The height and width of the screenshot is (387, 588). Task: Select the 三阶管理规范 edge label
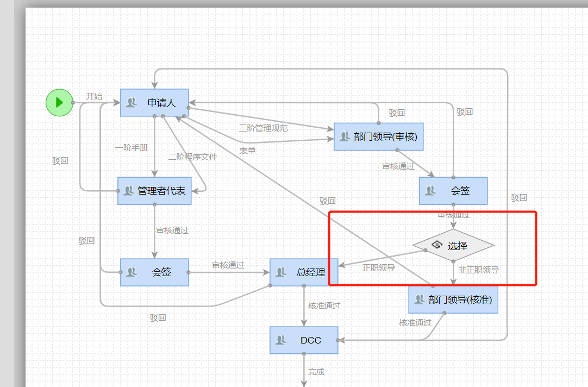[263, 128]
